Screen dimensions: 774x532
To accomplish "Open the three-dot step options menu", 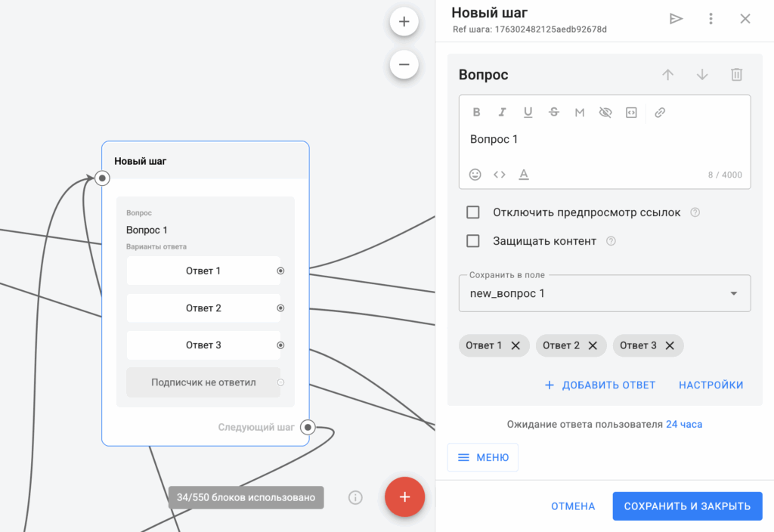I will pos(711,19).
